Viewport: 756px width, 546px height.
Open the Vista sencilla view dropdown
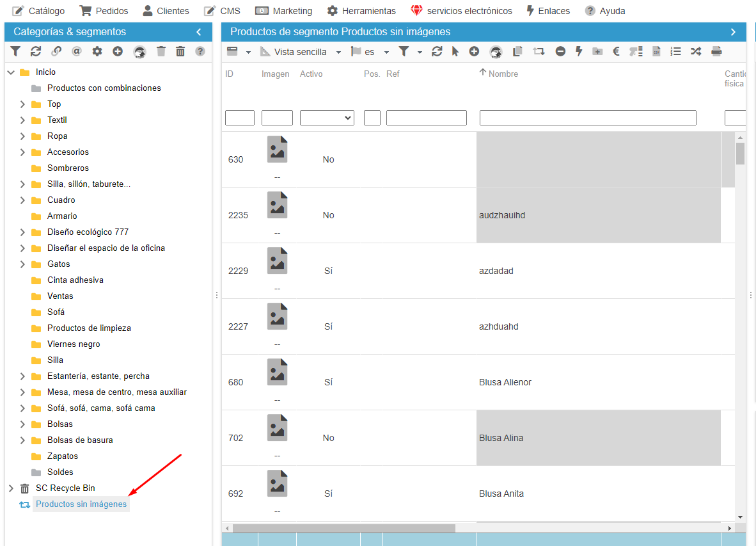pos(301,52)
